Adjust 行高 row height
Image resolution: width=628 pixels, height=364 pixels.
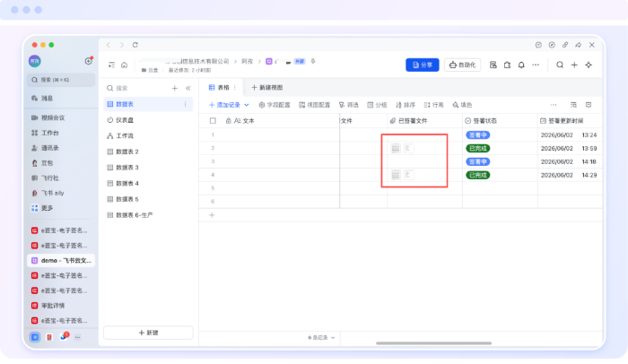pyautogui.click(x=433, y=105)
